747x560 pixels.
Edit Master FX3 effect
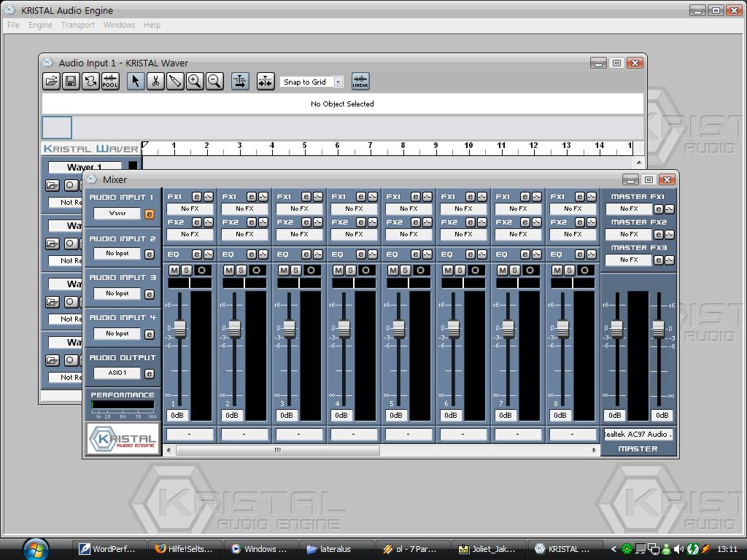pos(659,260)
